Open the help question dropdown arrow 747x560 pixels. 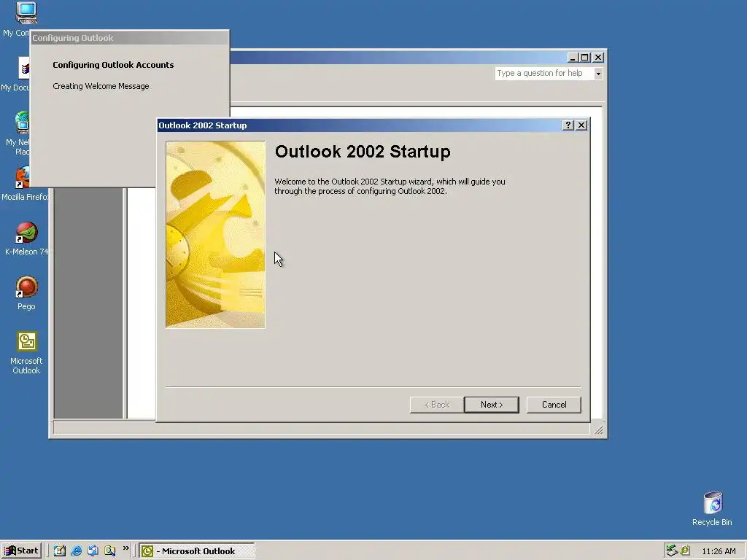point(598,74)
